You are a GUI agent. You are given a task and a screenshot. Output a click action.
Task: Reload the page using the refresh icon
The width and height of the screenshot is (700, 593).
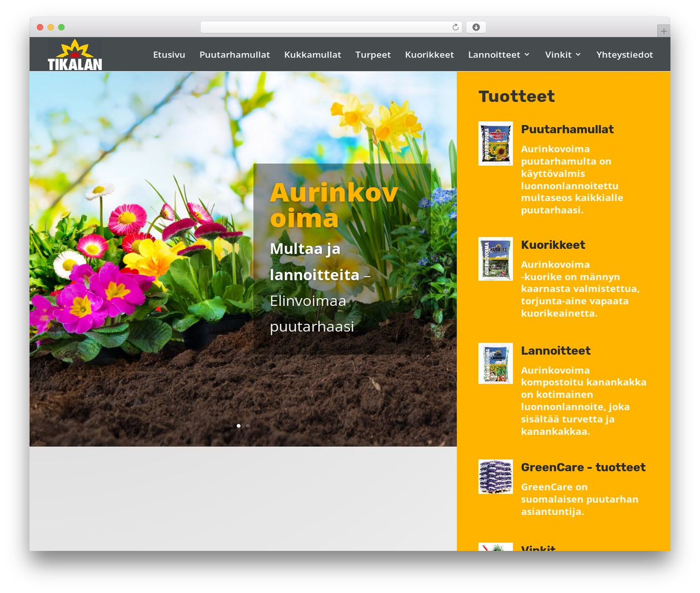tap(456, 27)
